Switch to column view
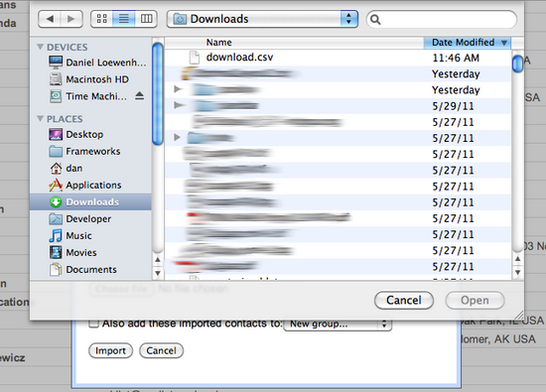This screenshot has height=392, width=546. click(146, 19)
